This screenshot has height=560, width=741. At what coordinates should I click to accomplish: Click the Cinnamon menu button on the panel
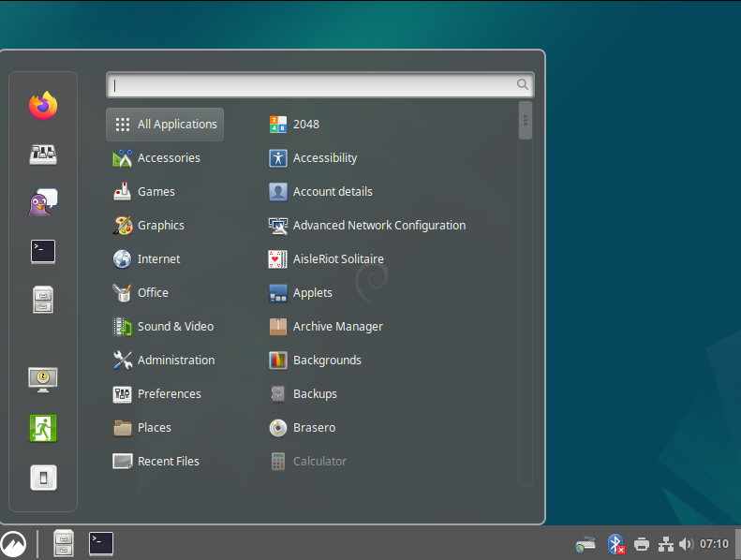[x=13, y=543]
